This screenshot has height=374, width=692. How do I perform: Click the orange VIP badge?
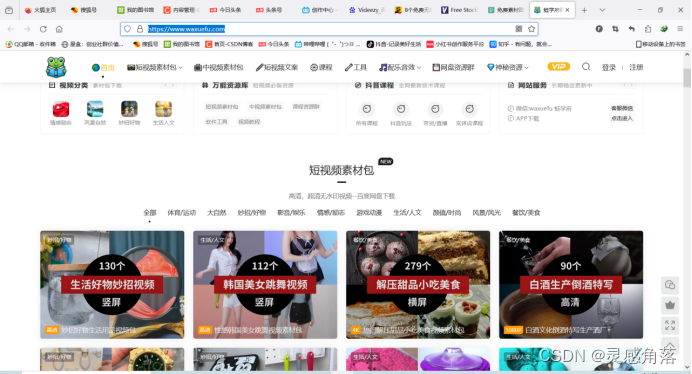(x=558, y=67)
